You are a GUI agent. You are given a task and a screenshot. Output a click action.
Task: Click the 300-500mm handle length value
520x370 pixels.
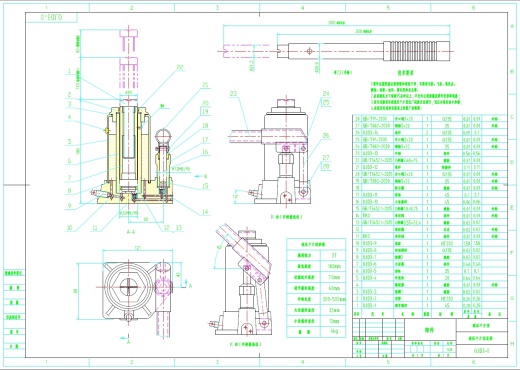pos(334,299)
